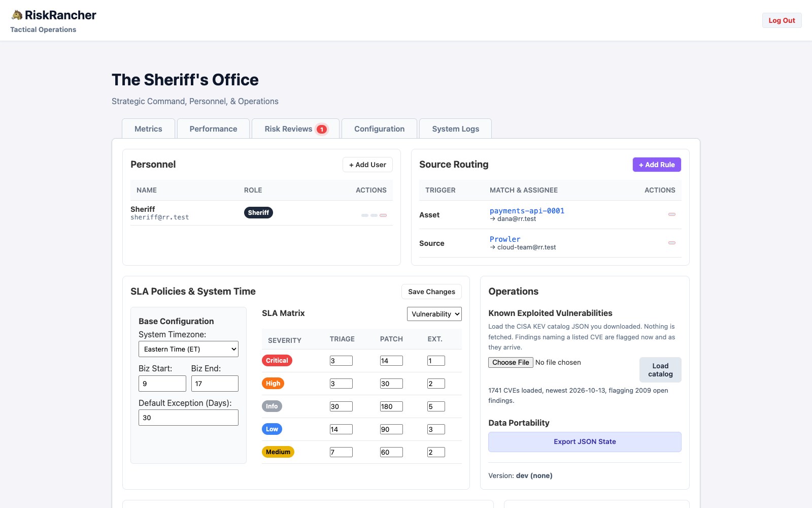Open the payments-api-0001 asset link
812x508 pixels.
tap(527, 211)
